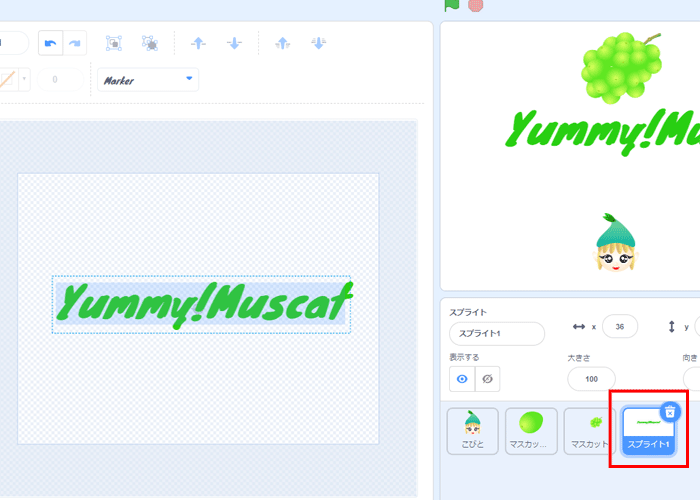
Task: Delete スプライト1 with the trash icon
Action: pyautogui.click(x=670, y=411)
